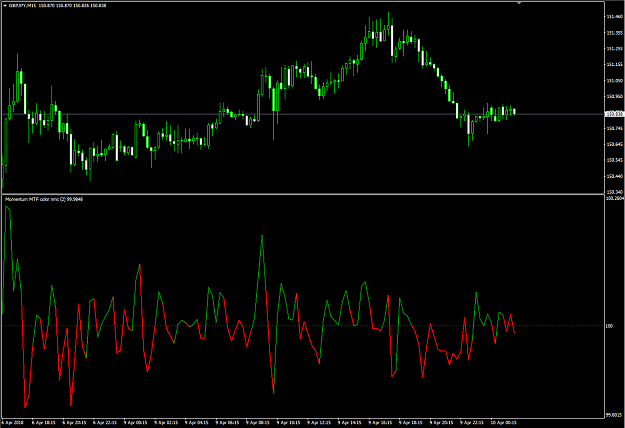Click the 151.155 price scale label
Image resolution: width=625 pixels, height=428 pixels.
[614, 64]
